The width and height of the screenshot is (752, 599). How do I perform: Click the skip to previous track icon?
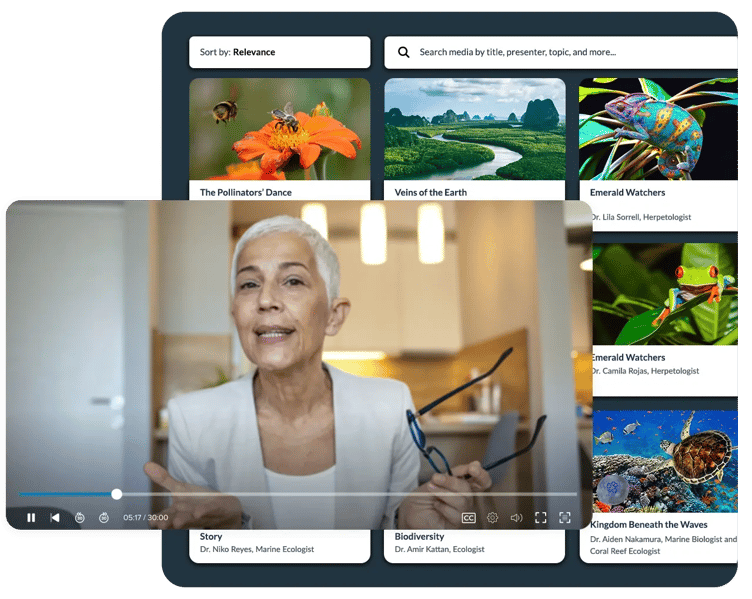55,517
